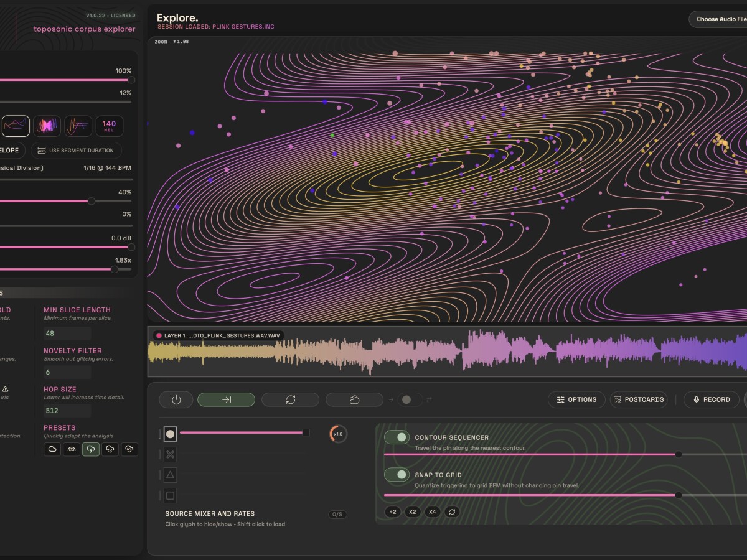Click the Snap to Grid slider handle

[678, 495]
